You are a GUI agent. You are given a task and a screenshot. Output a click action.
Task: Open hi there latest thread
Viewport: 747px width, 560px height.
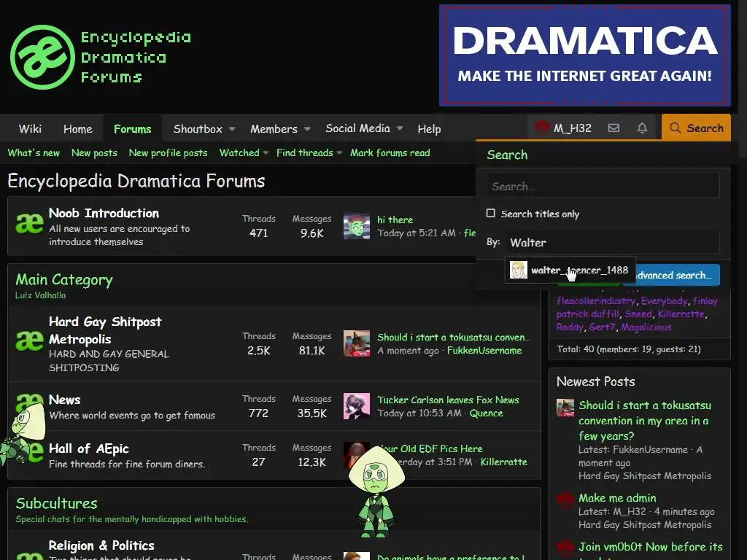(x=395, y=219)
